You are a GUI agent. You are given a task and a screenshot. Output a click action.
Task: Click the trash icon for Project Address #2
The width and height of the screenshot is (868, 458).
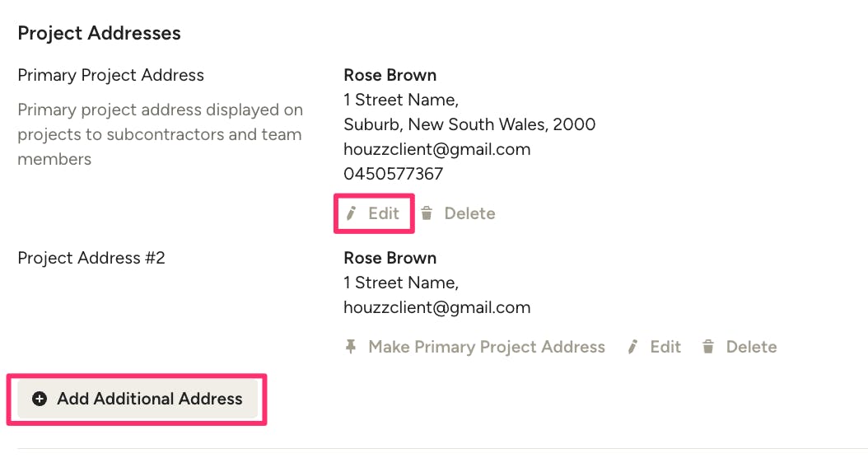click(708, 347)
